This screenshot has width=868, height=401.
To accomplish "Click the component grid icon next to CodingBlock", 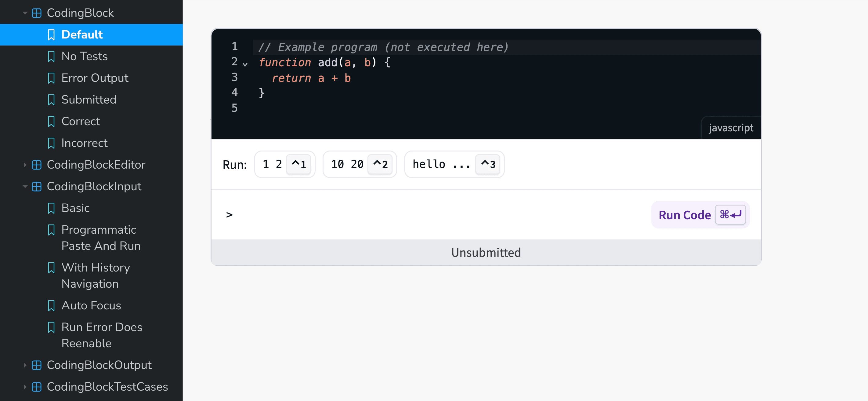I will [36, 13].
